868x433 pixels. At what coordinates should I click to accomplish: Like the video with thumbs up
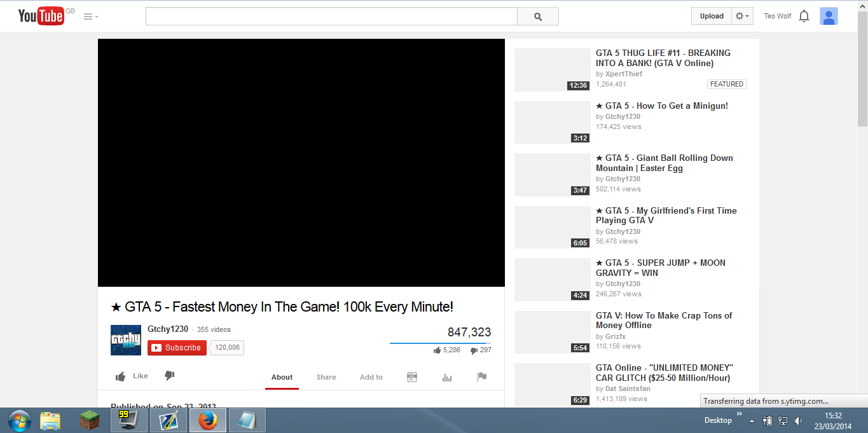point(132,376)
